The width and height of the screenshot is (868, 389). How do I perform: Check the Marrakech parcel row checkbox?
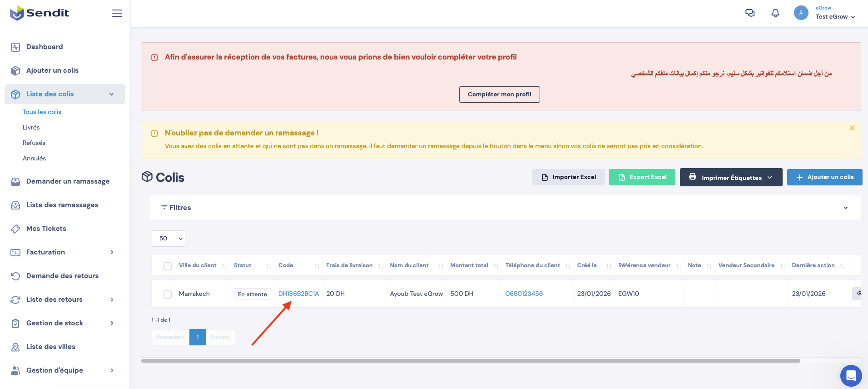(x=168, y=294)
